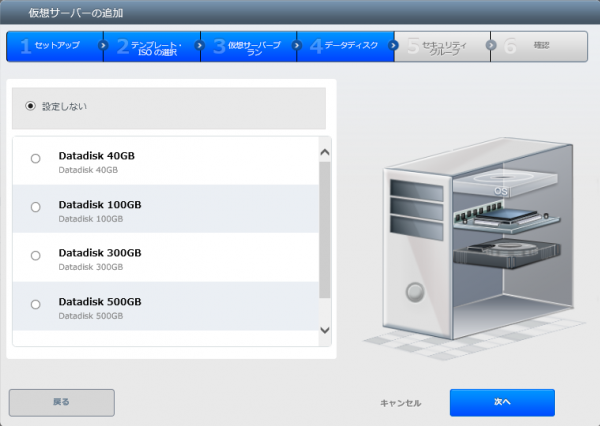
Task: Jump to step 5 セキュリティグループ
Action: coord(440,46)
